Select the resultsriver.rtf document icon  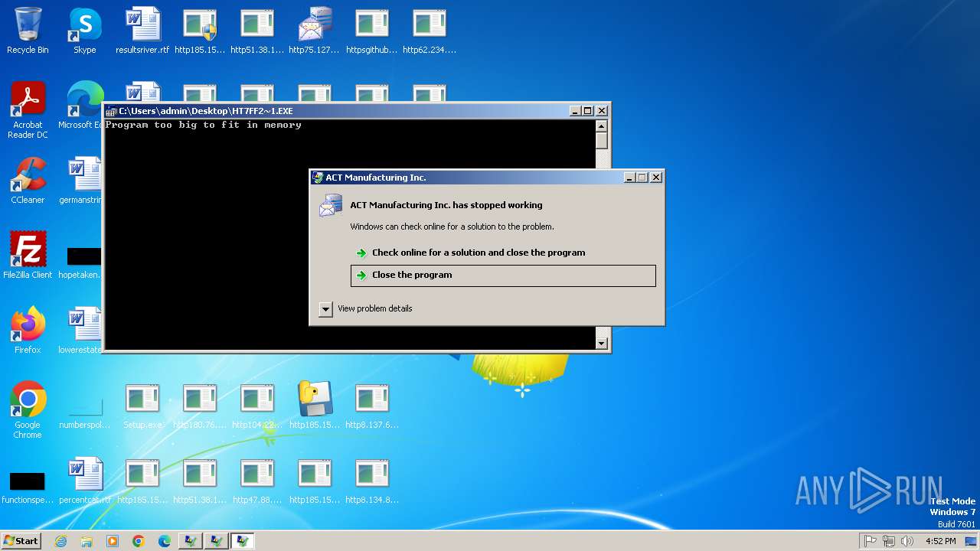tap(142, 31)
